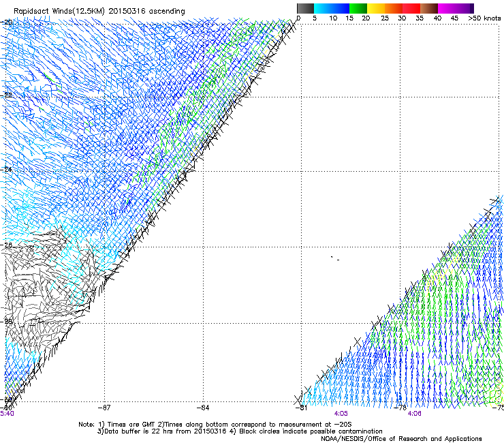Image resolution: width=504 pixels, height=443 pixels.
Task: Click the '4:05' swath time label
Action: click(341, 414)
